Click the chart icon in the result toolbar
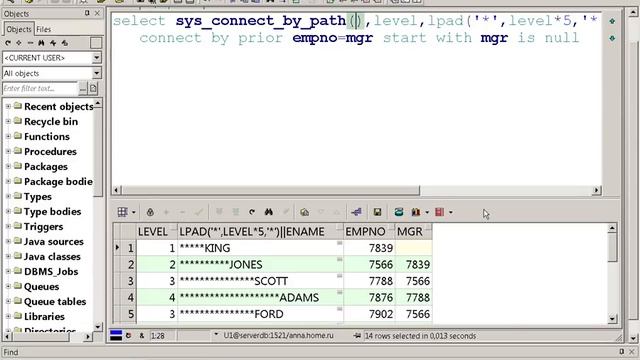Screen dimensions: 640x360 [416, 212]
